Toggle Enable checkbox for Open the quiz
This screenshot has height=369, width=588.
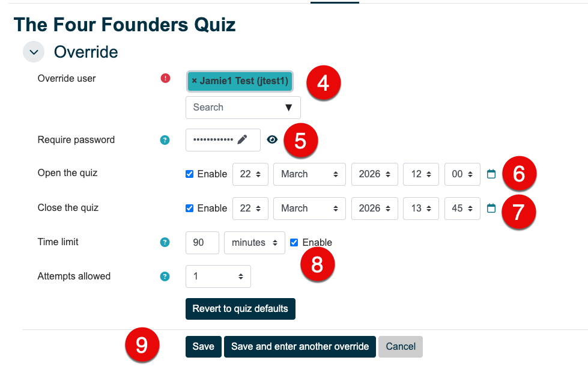coord(190,174)
